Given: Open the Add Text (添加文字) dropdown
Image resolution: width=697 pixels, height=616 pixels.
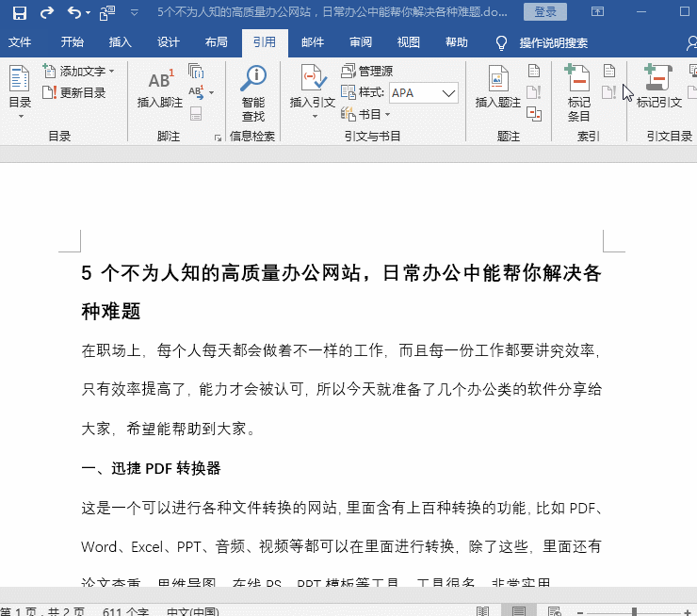Looking at the screenshot, I should pyautogui.click(x=79, y=71).
